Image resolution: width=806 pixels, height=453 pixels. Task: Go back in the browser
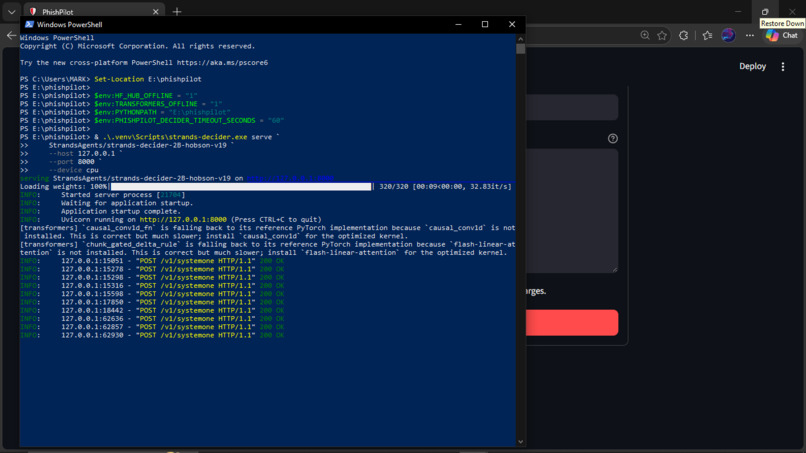(x=11, y=35)
